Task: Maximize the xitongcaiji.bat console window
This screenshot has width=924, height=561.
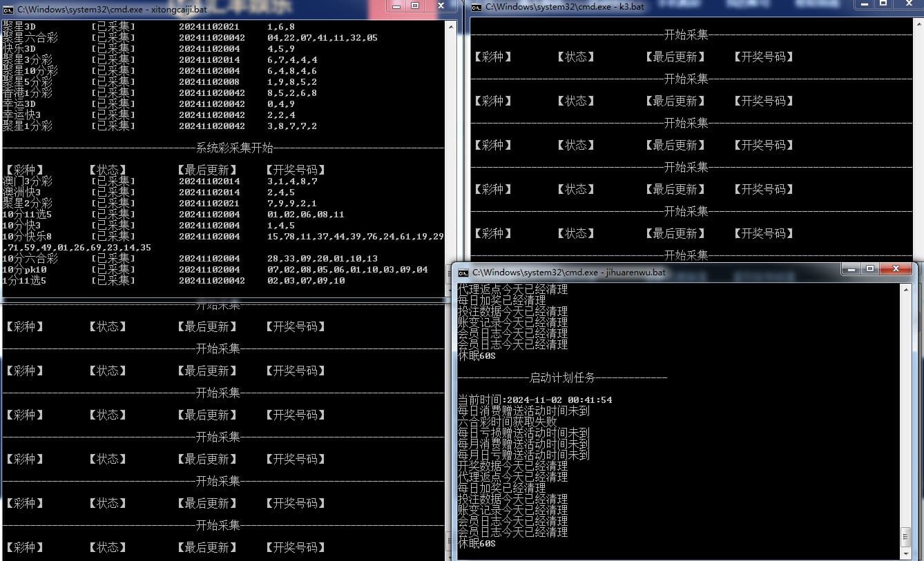Action: pos(415,6)
